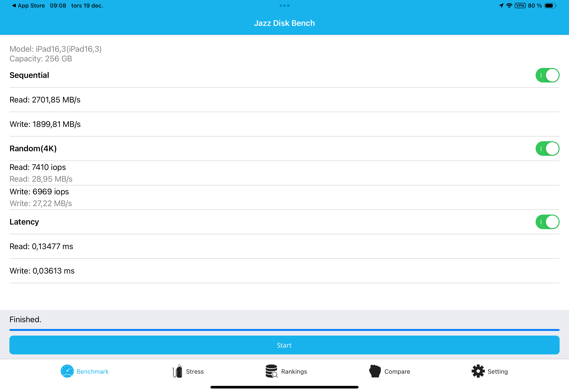Open the Benchmark gauge icon
This screenshot has width=569, height=392.
(67, 371)
